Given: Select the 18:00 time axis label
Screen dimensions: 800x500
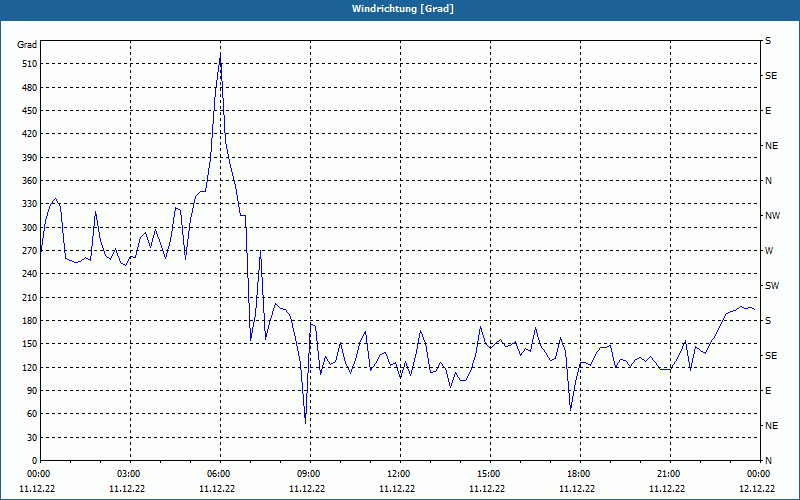Looking at the screenshot, I should (x=581, y=473).
